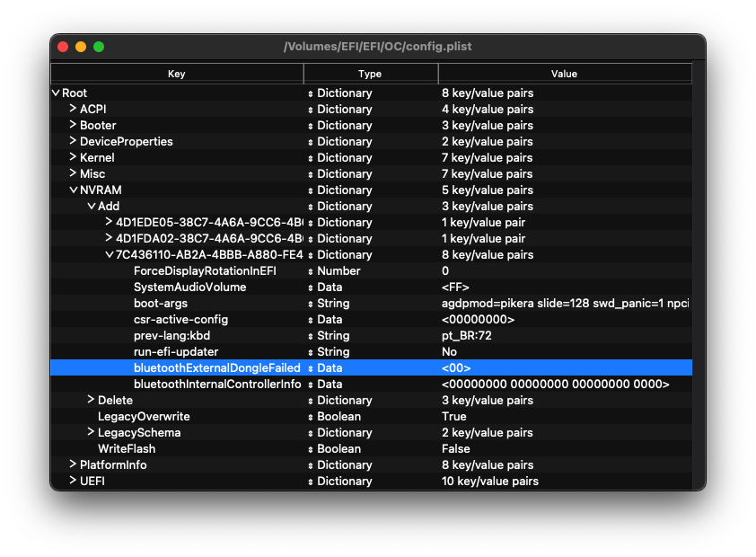Expand the Delete dictionary
This screenshot has height=557, width=756.
(91, 401)
